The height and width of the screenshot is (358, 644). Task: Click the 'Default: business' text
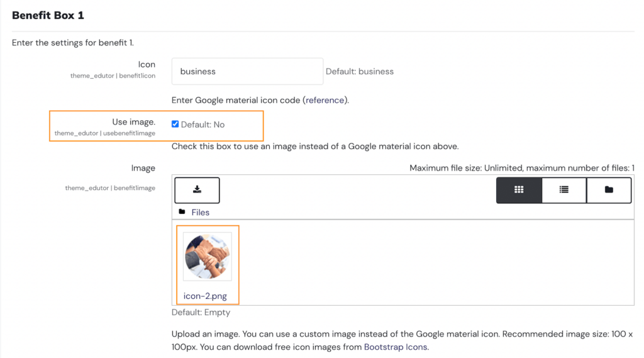(360, 72)
